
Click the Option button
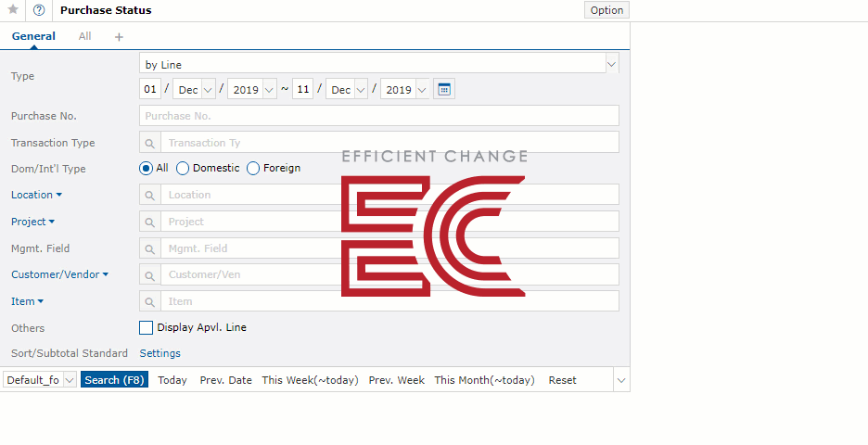pyautogui.click(x=606, y=10)
